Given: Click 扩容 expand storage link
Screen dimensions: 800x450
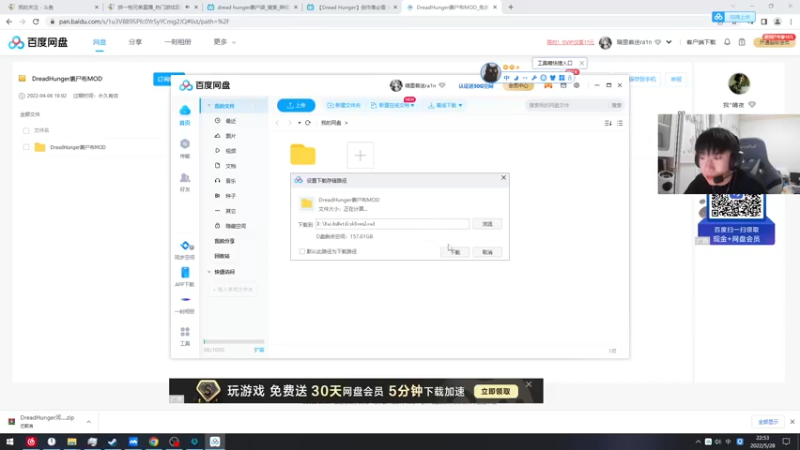Looking at the screenshot, I should tap(259, 350).
